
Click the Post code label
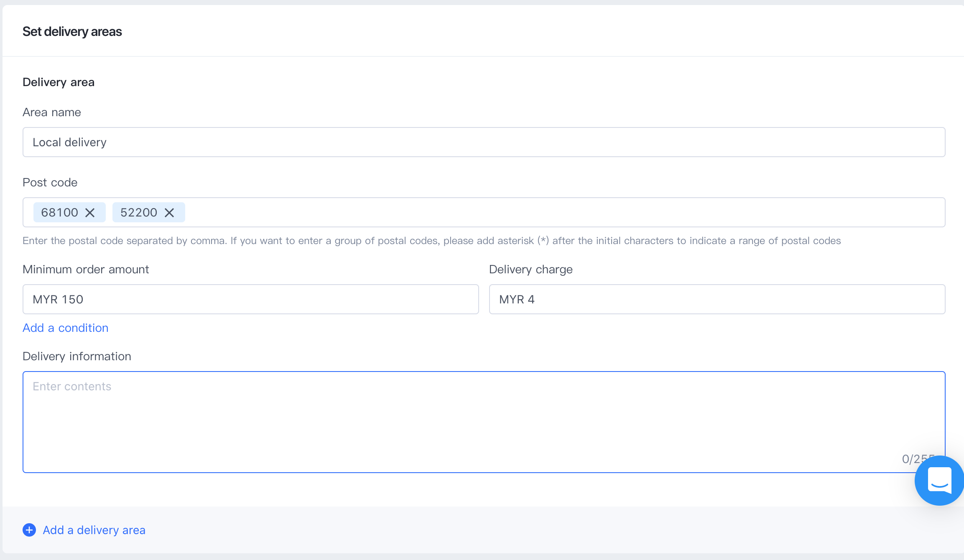(50, 182)
